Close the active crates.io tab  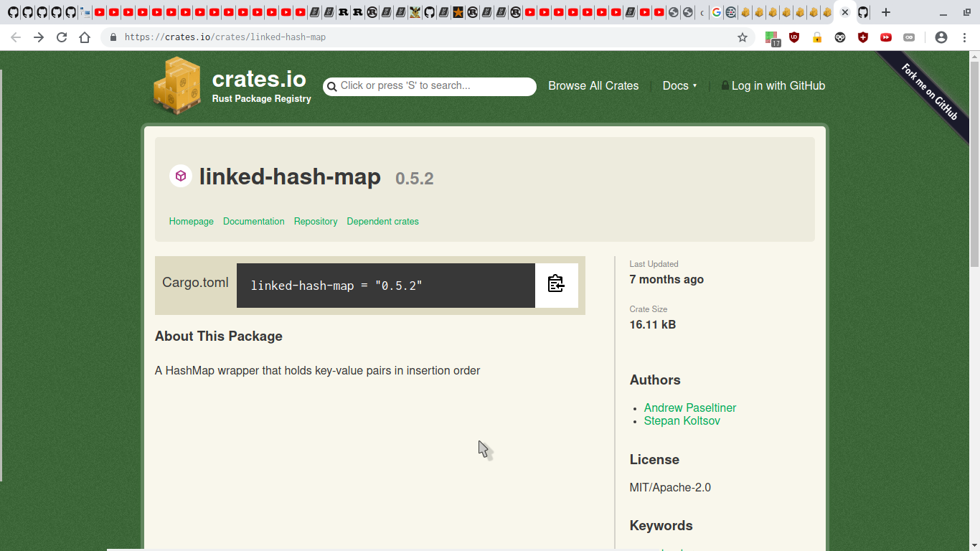(845, 12)
